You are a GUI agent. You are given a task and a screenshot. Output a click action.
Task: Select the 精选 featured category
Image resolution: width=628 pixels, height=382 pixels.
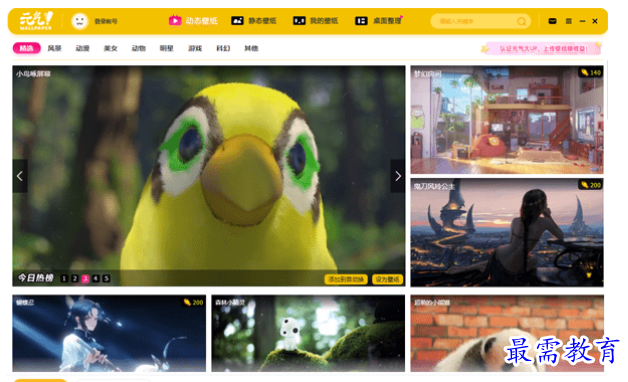[x=26, y=48]
